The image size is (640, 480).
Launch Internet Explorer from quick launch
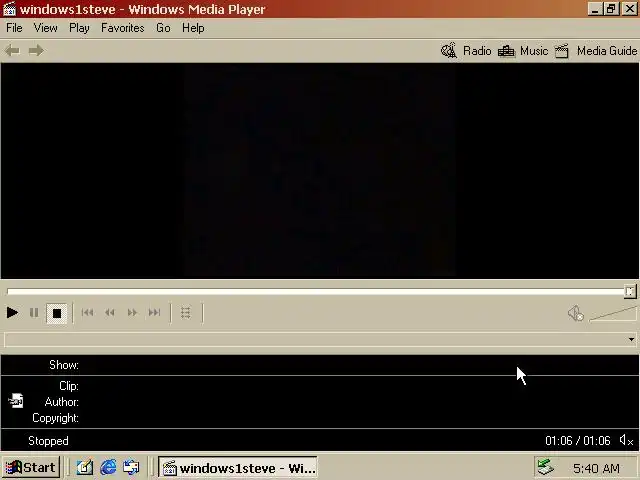coord(108,467)
